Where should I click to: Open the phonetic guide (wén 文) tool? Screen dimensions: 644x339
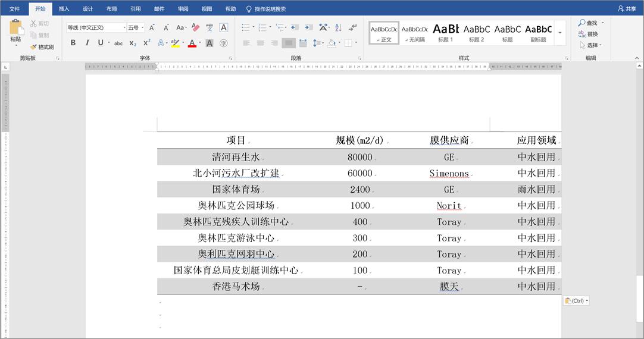click(x=210, y=27)
